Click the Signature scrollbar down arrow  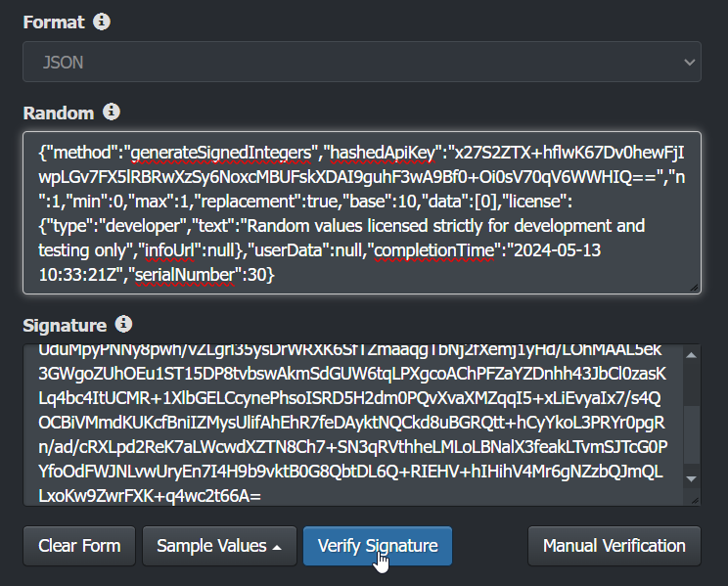(x=692, y=478)
